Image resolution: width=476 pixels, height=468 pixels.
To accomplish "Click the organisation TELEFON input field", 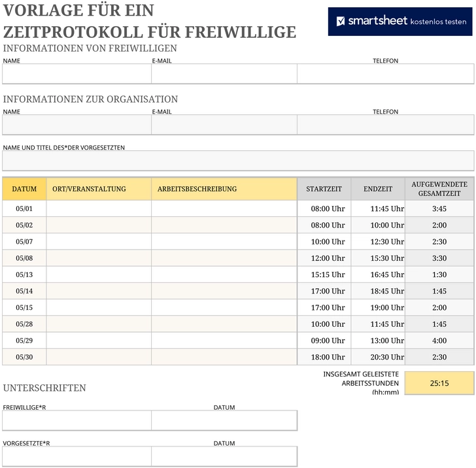I will pyautogui.click(x=386, y=125).
